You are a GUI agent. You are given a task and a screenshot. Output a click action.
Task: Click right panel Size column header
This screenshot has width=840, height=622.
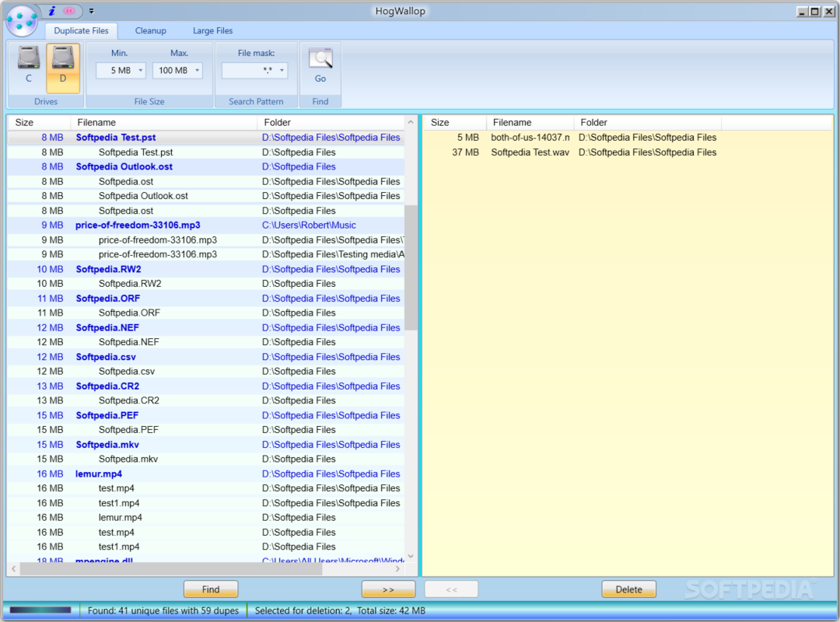tap(454, 123)
